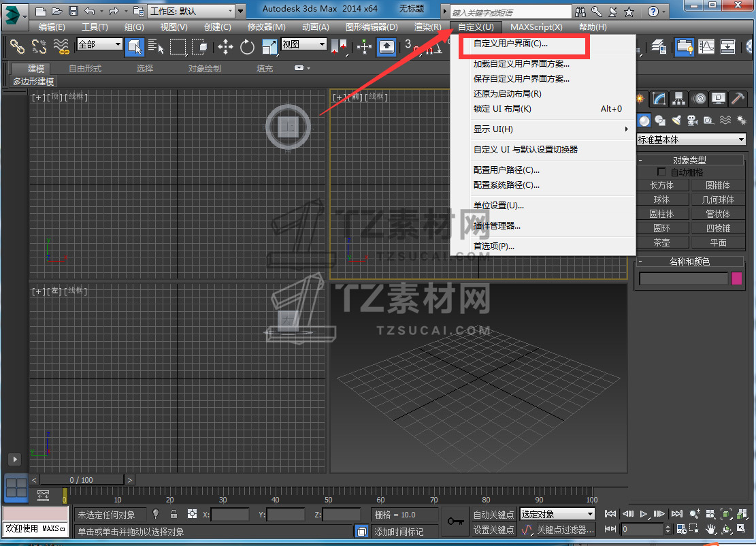Screen dimensions: 756x546
Task: Click the 球体 sphere button
Action: point(661,199)
